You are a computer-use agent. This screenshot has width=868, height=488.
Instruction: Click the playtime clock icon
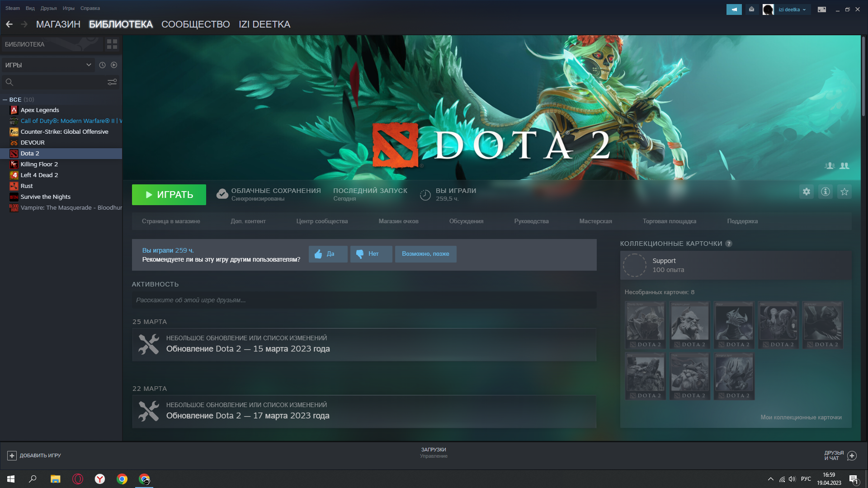pyautogui.click(x=426, y=194)
